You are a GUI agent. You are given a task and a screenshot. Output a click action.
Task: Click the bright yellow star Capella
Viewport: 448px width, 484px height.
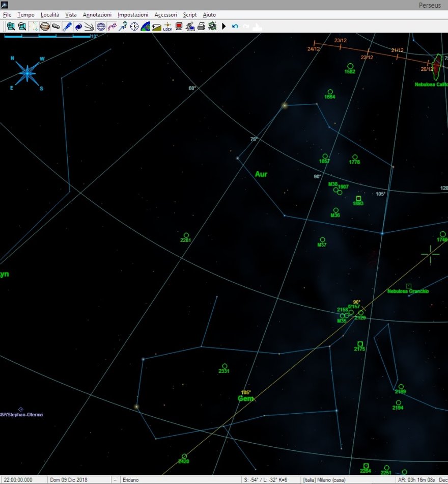285,105
